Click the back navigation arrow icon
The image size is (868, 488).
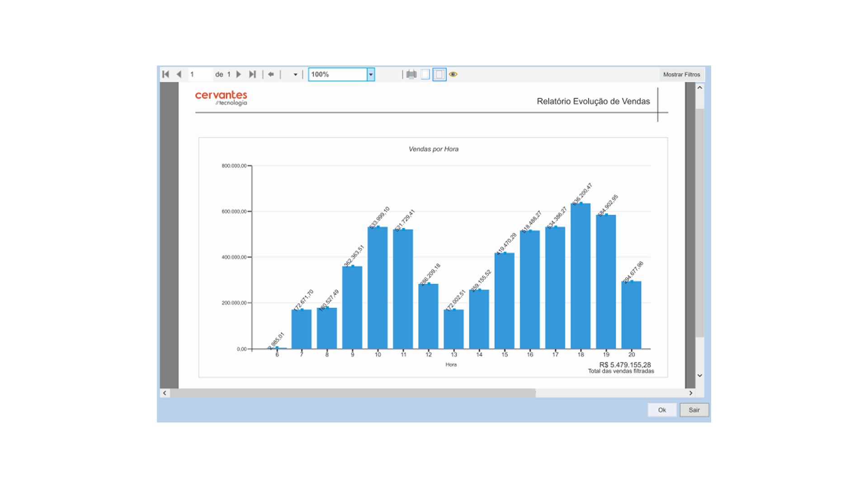(271, 74)
